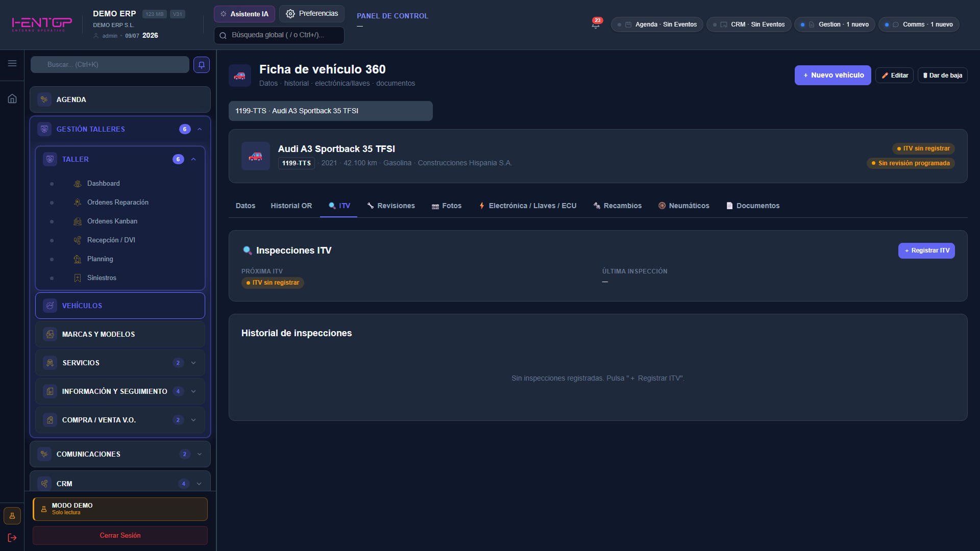
Task: Click the Editar button
Action: coord(895,76)
